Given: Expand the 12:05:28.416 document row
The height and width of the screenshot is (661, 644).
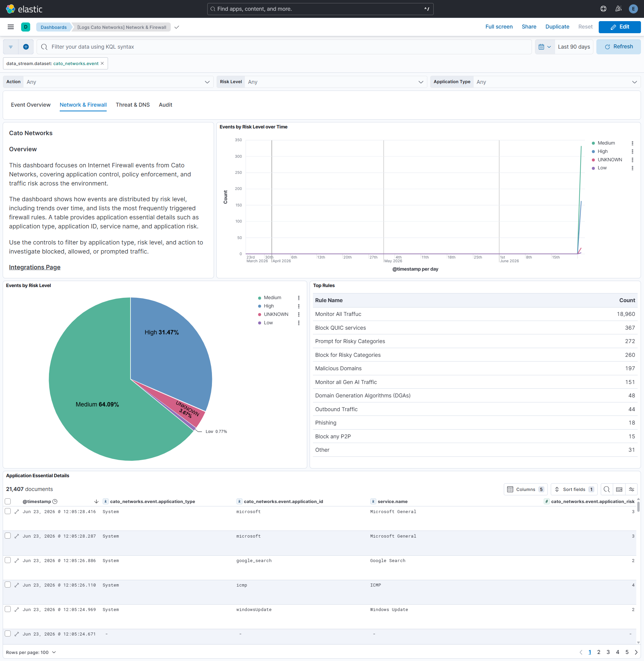Looking at the screenshot, I should click(x=16, y=511).
